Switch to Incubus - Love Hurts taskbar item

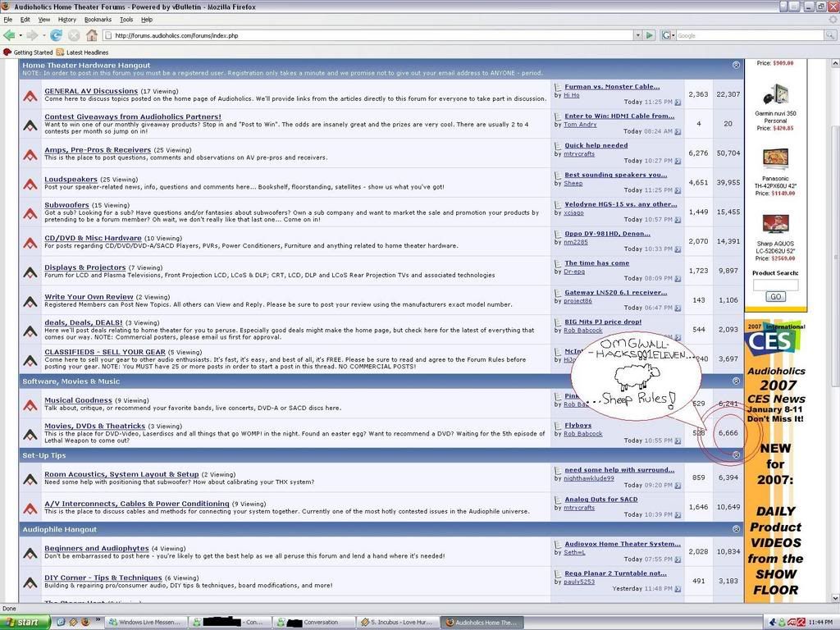pyautogui.click(x=398, y=622)
